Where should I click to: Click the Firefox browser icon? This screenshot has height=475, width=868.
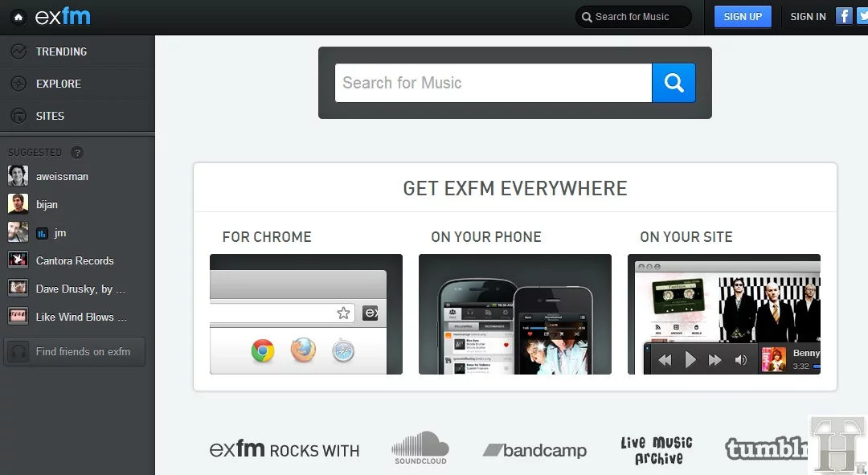[x=303, y=350]
